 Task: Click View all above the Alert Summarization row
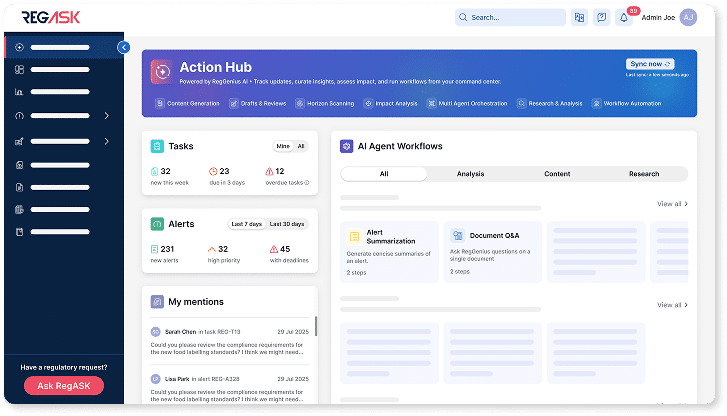coord(672,204)
